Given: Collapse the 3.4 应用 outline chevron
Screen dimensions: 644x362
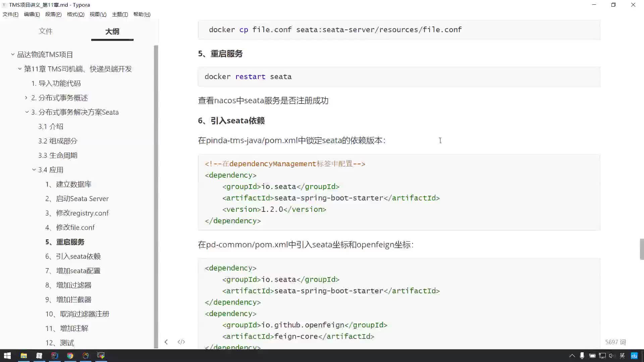Looking at the screenshot, I should [34, 170].
